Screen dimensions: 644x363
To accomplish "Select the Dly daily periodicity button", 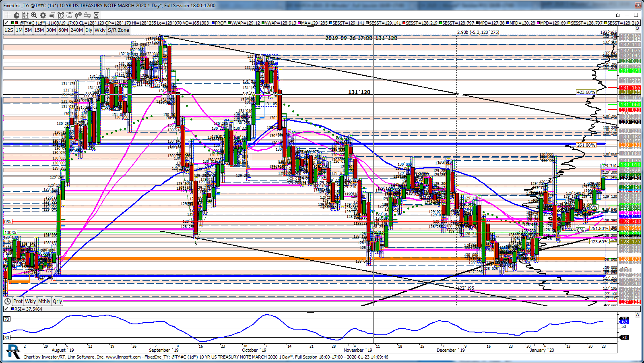I will tap(89, 30).
